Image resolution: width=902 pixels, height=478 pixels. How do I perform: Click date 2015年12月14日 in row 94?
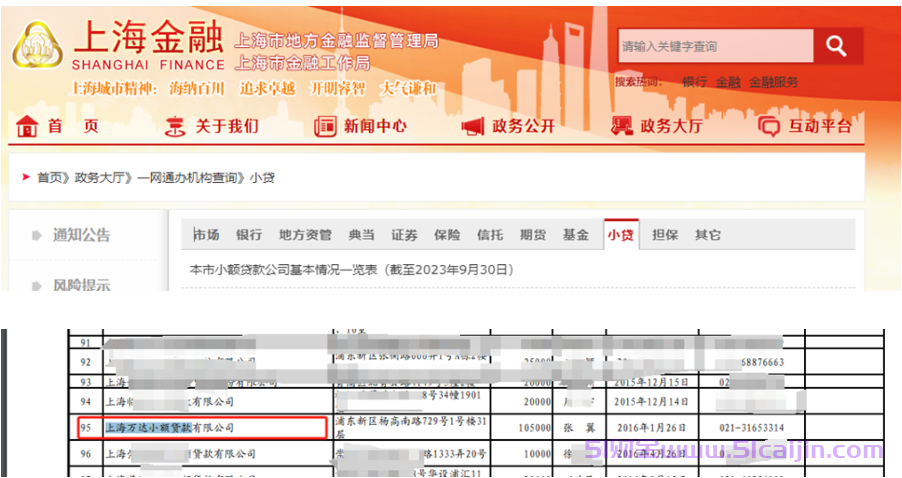tap(651, 401)
